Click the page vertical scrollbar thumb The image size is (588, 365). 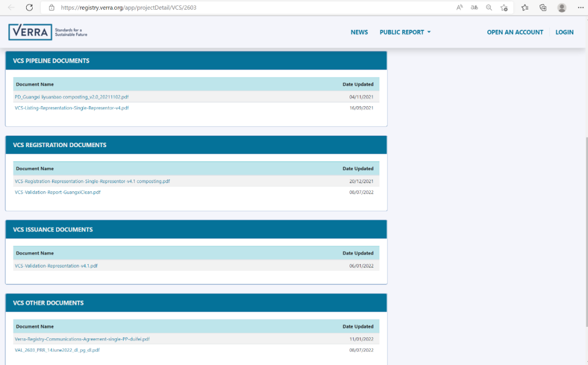click(586, 233)
